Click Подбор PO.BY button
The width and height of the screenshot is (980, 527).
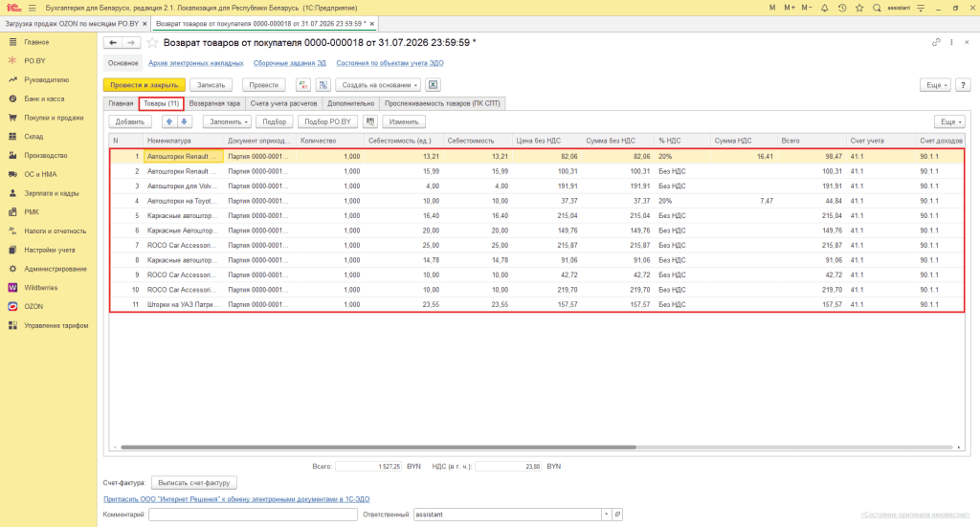(x=327, y=121)
